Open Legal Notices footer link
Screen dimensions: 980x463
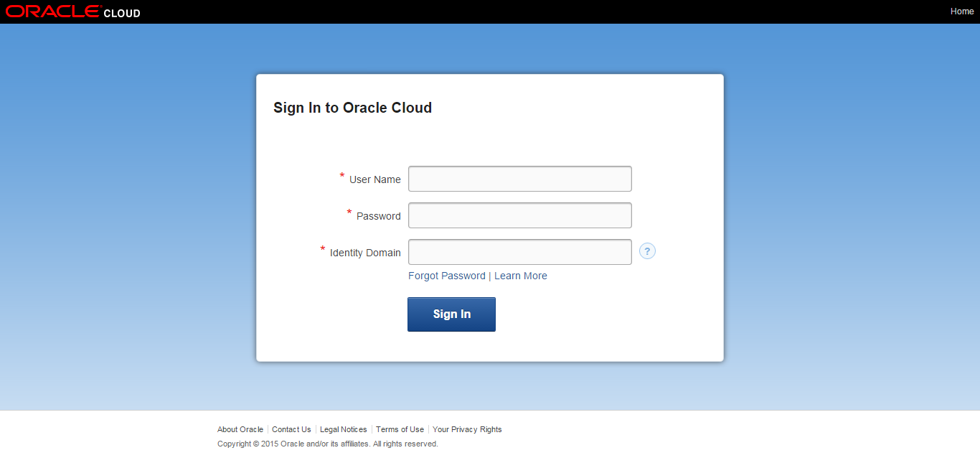344,429
